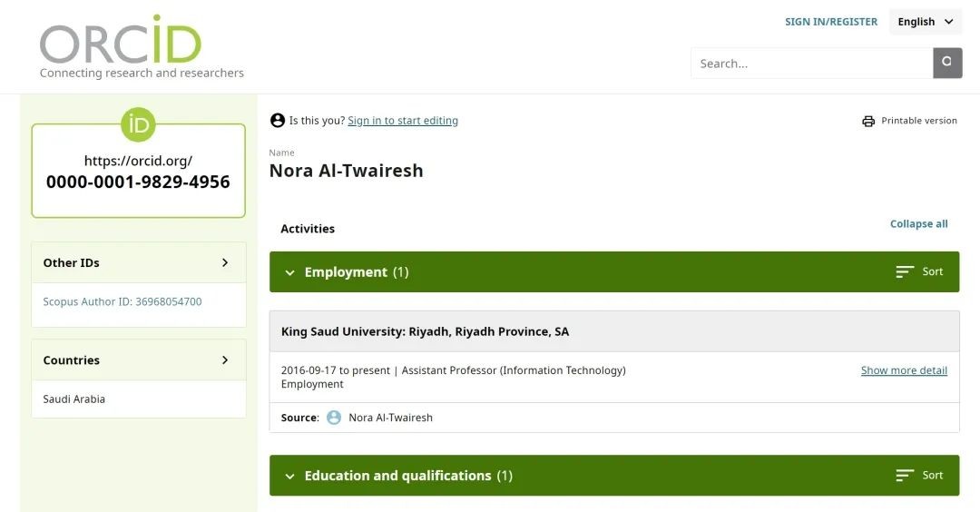Click the source avatar icon near Nora Al-Twairesh
The width and height of the screenshot is (980, 512).
point(334,418)
